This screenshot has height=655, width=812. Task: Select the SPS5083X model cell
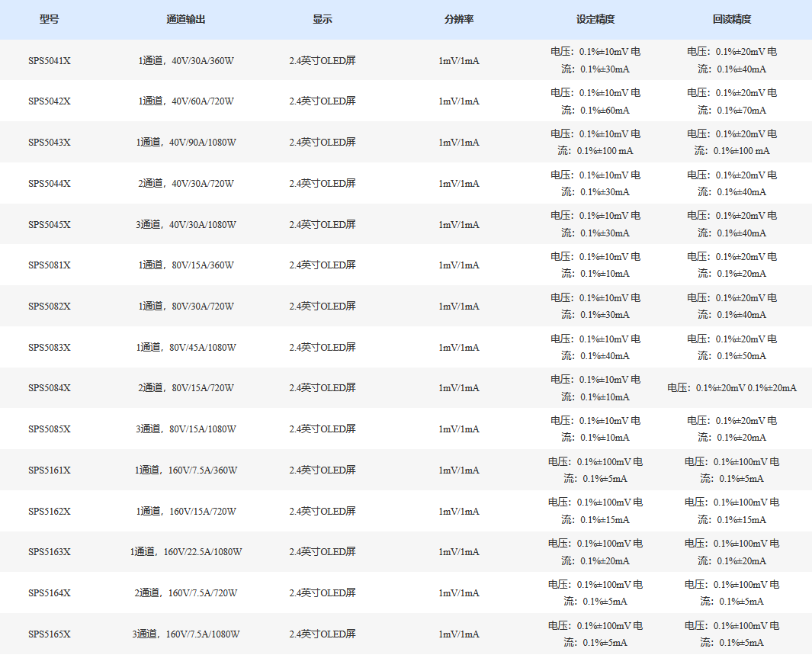(50, 348)
